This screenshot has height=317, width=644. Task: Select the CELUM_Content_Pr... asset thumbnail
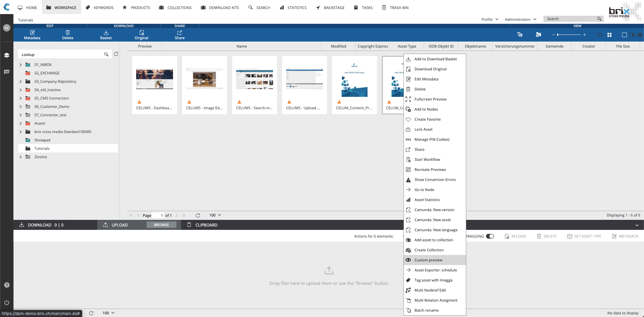[355, 85]
